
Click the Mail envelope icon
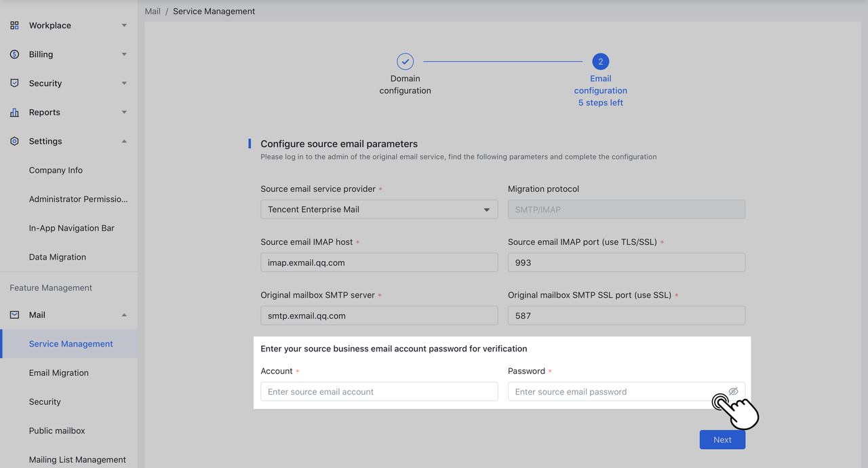[14, 315]
